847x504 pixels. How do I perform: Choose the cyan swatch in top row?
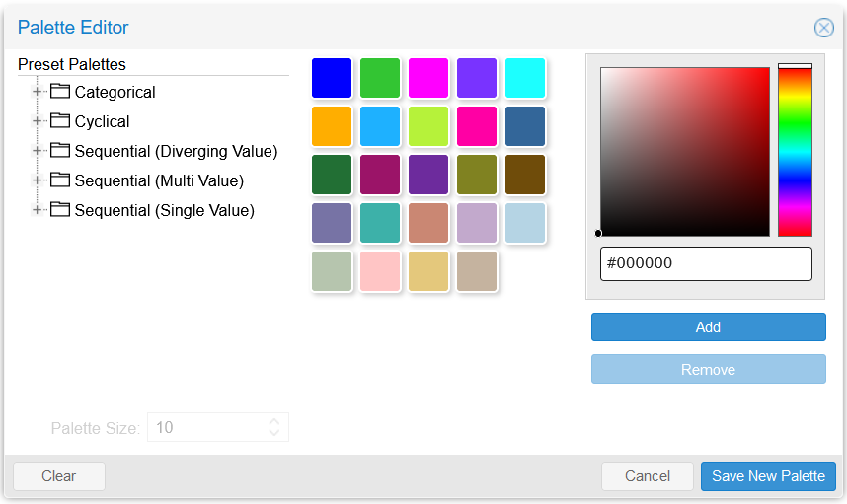pos(525,78)
